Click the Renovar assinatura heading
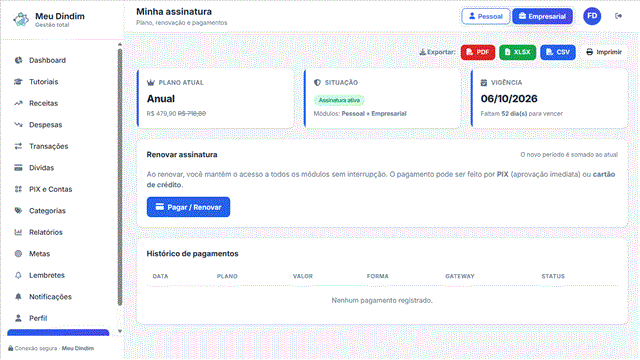The height and width of the screenshot is (360, 640). point(182,155)
